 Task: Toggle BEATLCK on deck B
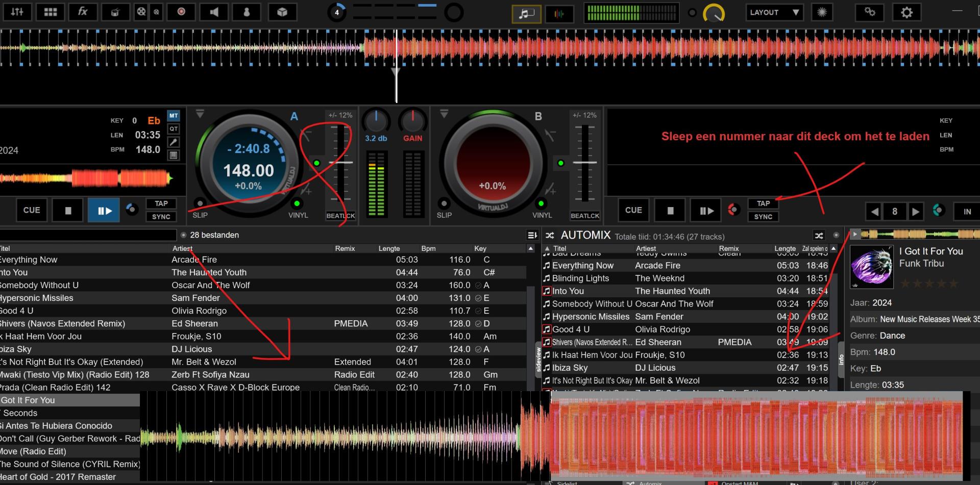[585, 216]
